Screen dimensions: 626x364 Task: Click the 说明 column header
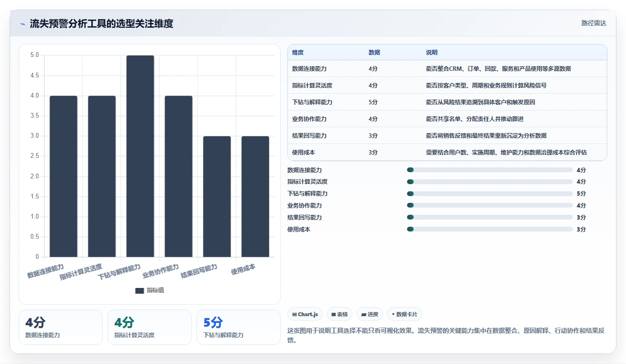tap(432, 53)
